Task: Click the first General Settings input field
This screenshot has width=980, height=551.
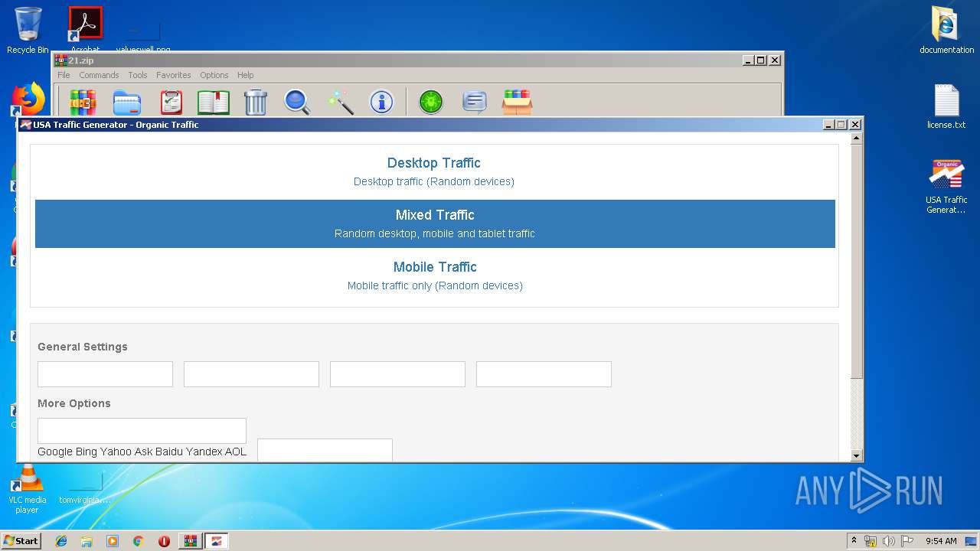Action: 105,374
